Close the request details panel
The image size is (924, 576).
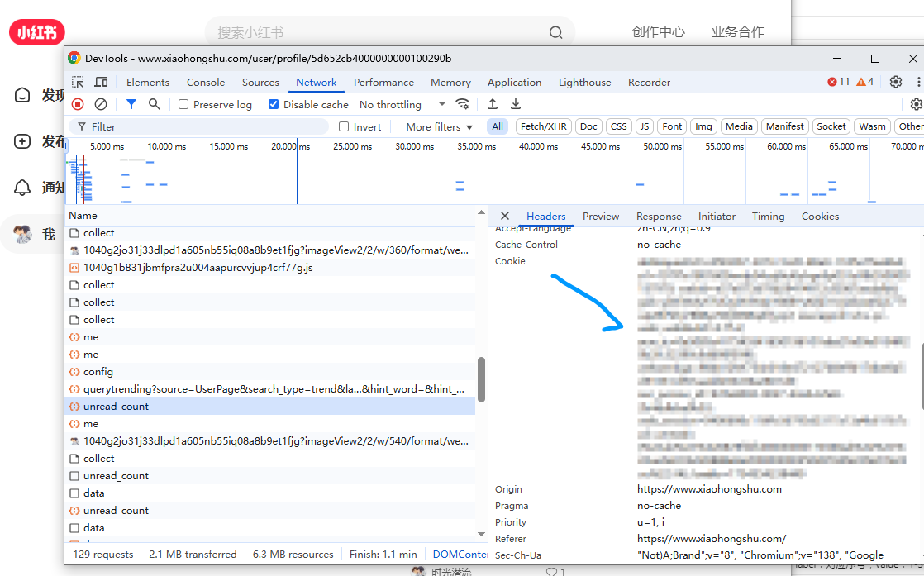click(505, 217)
